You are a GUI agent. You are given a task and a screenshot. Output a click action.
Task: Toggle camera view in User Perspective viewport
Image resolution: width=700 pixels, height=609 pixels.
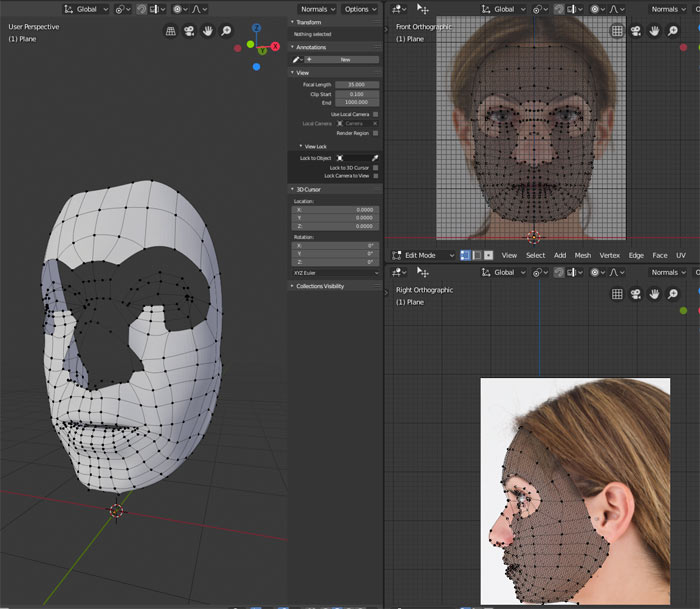point(189,31)
